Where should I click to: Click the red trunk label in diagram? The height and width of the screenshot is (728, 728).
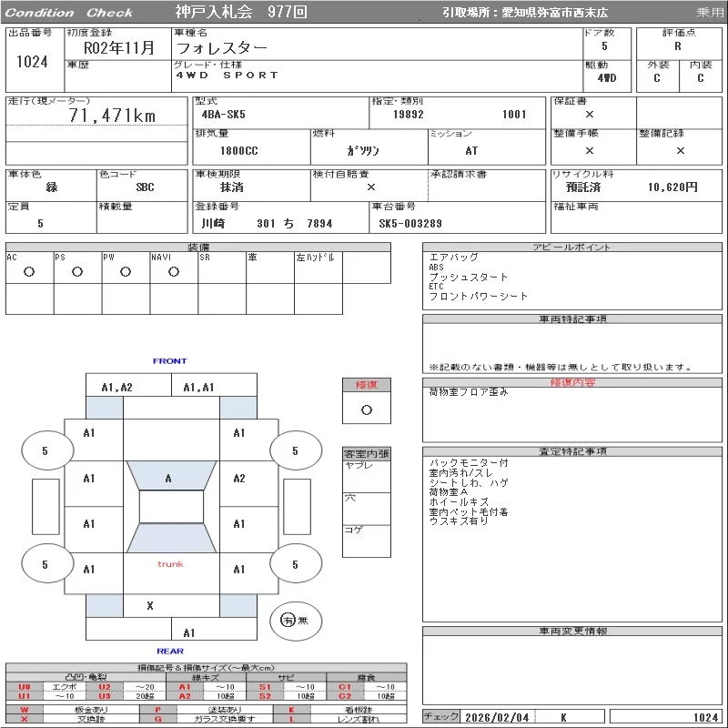coord(170,564)
